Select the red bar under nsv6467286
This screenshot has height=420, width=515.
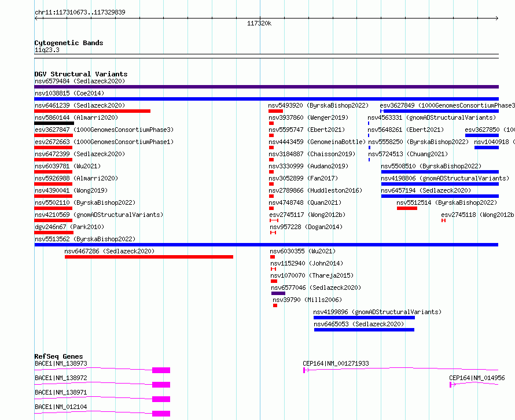coord(149,257)
